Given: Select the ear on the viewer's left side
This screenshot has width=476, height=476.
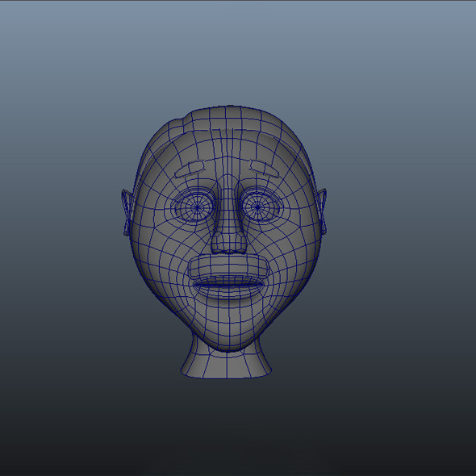Looking at the screenshot, I should click(127, 212).
